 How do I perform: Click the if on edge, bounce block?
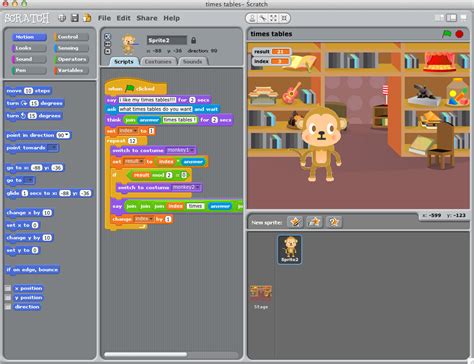point(32,270)
